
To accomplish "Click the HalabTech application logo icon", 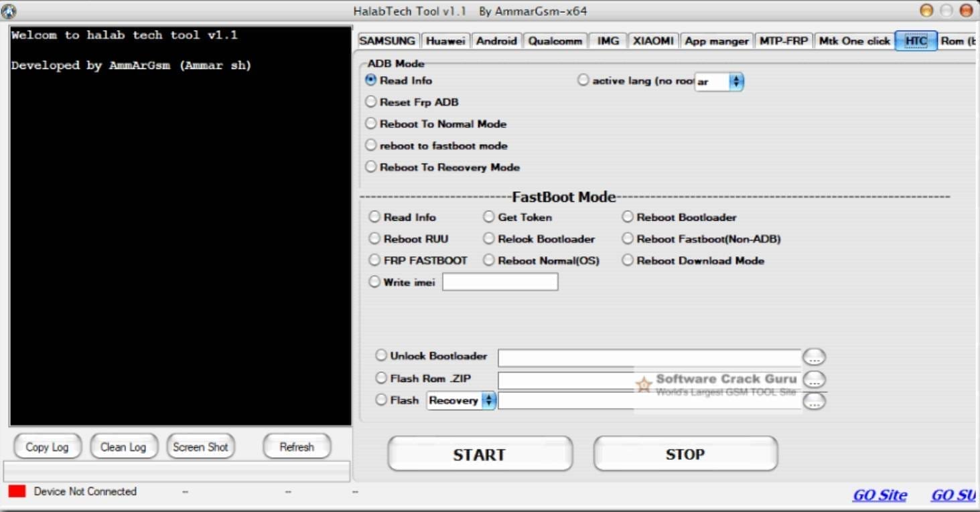I will pos(9,10).
